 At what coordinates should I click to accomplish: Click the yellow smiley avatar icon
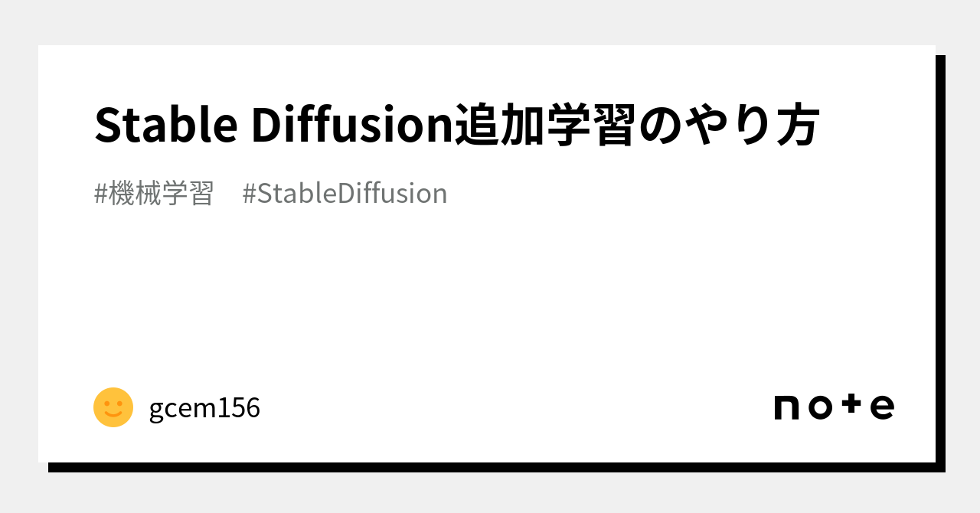[113, 407]
